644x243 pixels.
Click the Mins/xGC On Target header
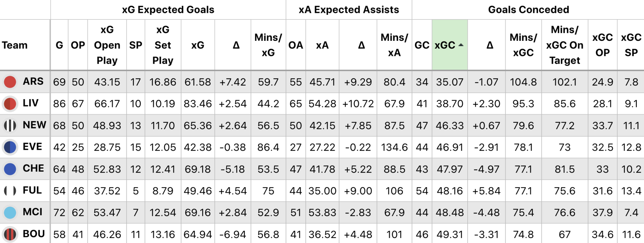564,45
